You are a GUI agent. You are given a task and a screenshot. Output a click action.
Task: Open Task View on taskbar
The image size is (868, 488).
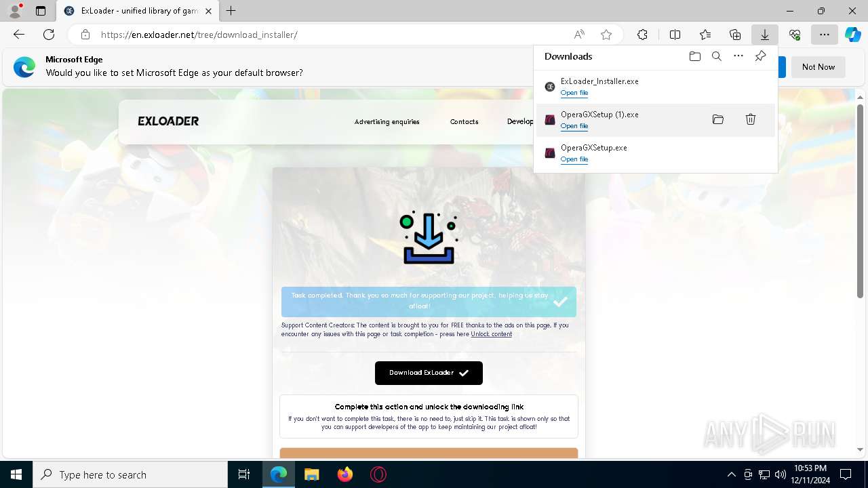[244, 474]
